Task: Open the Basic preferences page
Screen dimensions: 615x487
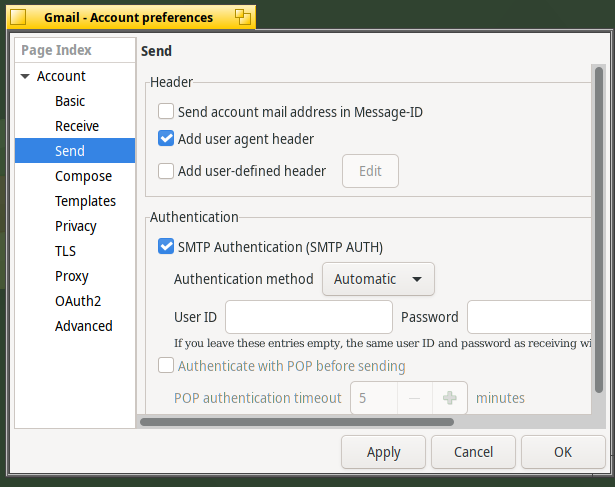Action: [x=70, y=101]
